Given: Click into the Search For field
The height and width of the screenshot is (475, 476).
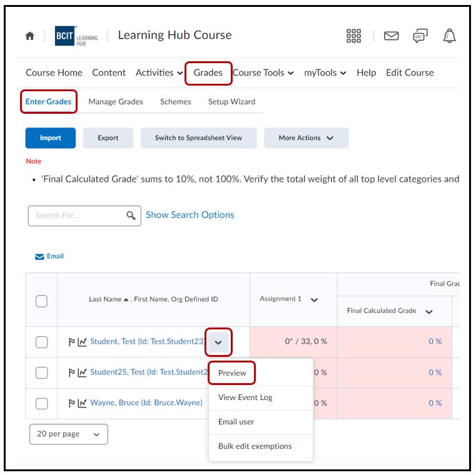Looking at the screenshot, I should pos(75,216).
